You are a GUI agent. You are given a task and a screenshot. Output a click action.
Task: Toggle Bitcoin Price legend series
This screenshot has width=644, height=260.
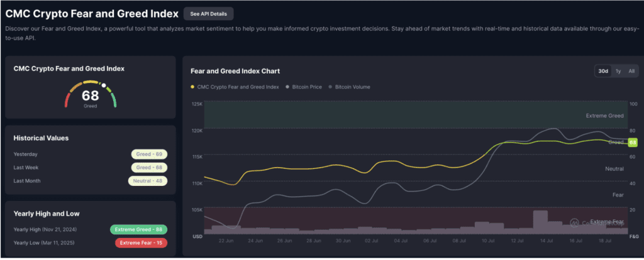tap(304, 87)
